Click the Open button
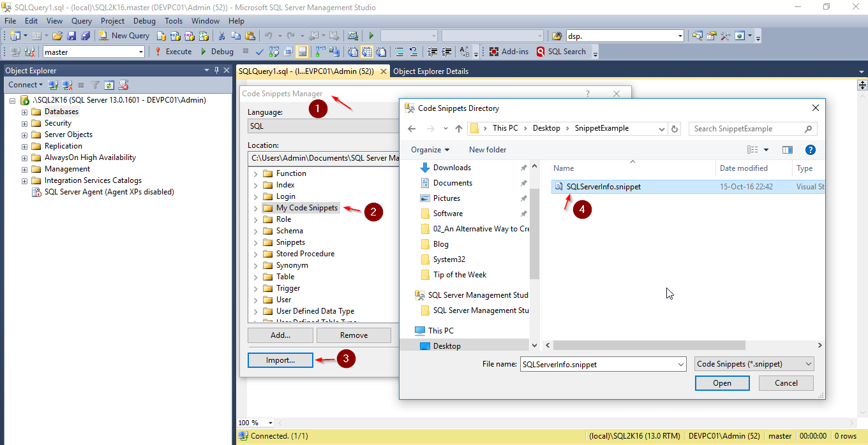868x445 pixels. coord(722,383)
